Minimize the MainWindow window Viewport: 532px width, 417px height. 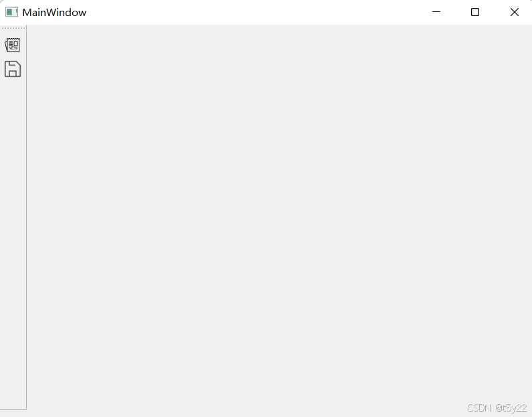point(436,12)
